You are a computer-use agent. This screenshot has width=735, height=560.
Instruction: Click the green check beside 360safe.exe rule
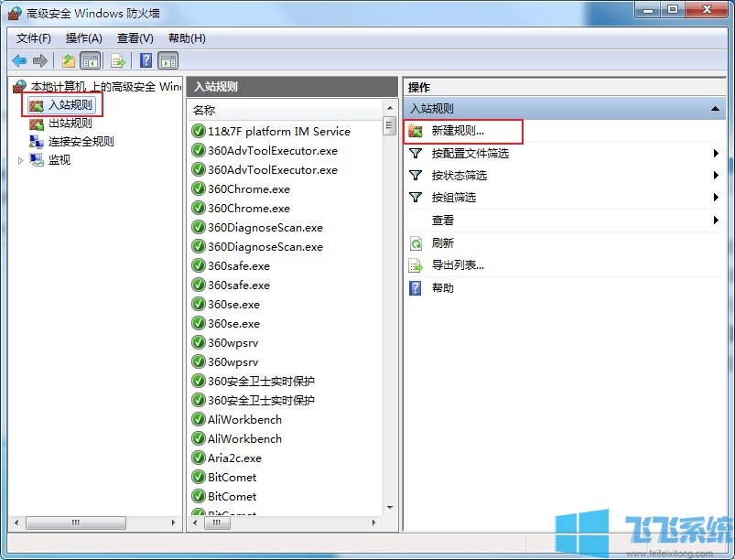point(198,265)
